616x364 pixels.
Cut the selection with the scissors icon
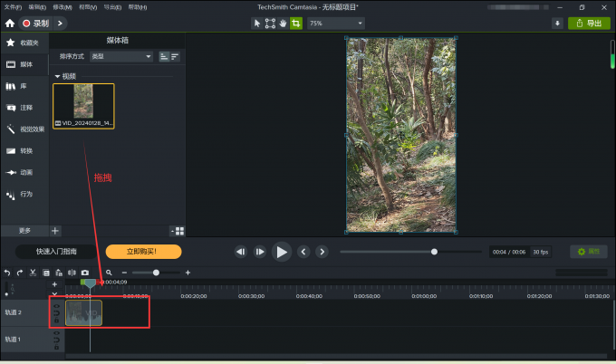(x=33, y=273)
